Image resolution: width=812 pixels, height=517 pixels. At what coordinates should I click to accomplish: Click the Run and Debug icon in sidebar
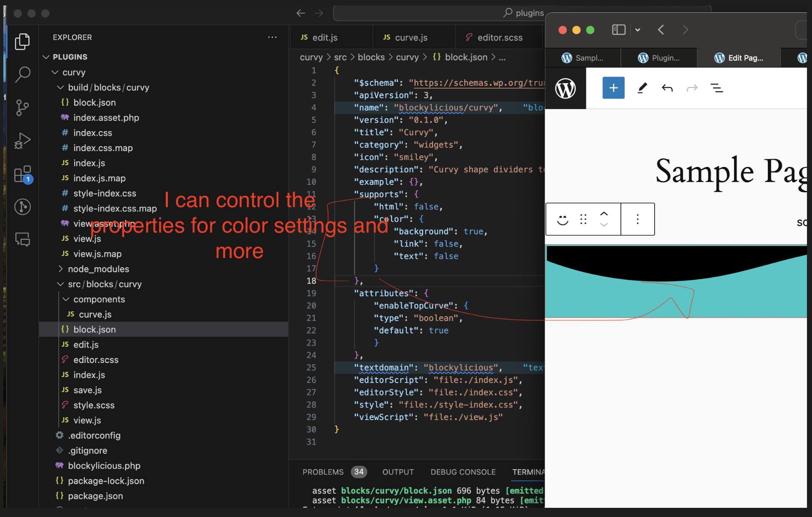click(22, 140)
